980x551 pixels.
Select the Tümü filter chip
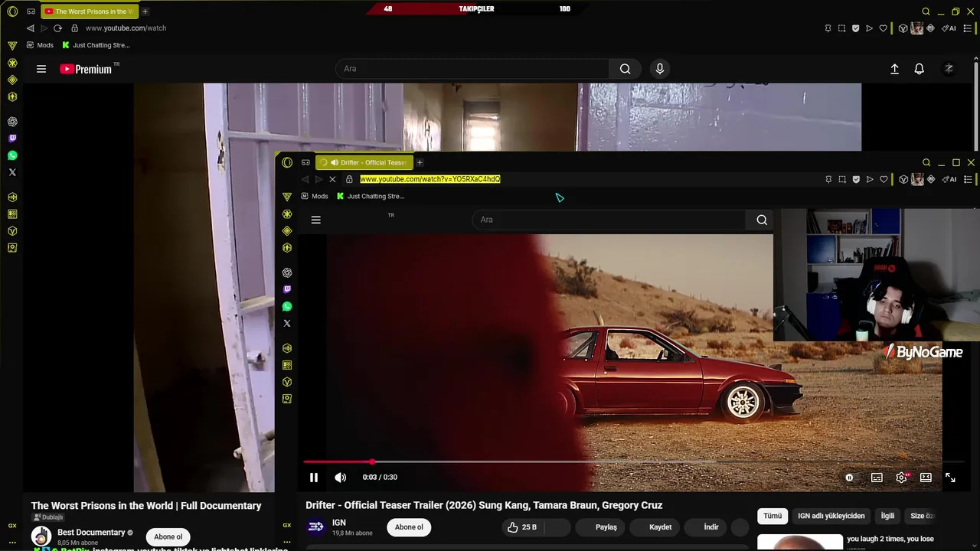click(x=773, y=516)
